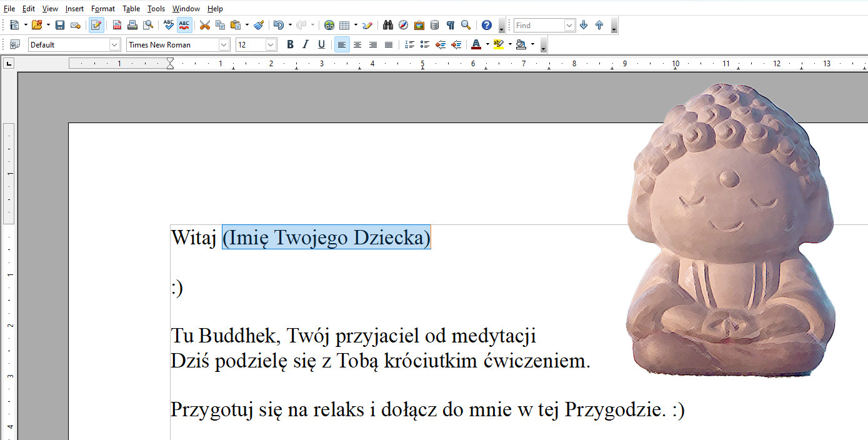The width and height of the screenshot is (868, 440).
Task: Open paragraph style Default dropdown
Action: (115, 44)
